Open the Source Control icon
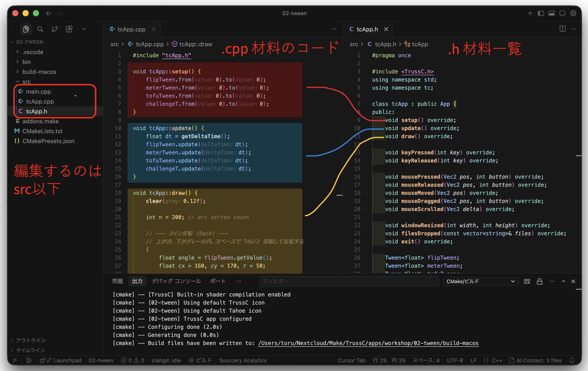 point(55,29)
